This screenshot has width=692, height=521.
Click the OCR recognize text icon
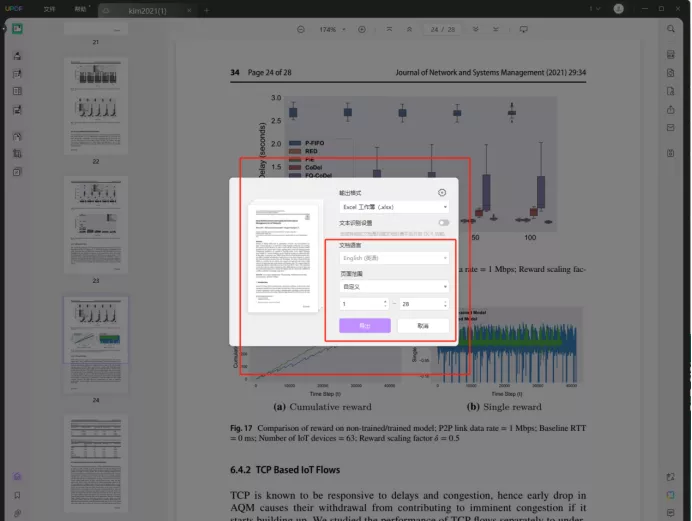point(670,54)
